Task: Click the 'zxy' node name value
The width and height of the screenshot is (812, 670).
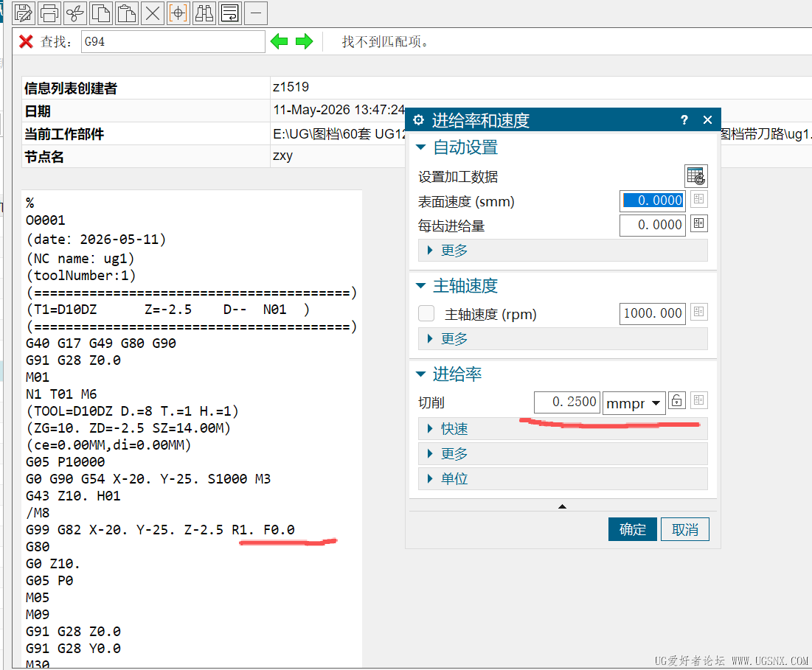Action: 282,156
